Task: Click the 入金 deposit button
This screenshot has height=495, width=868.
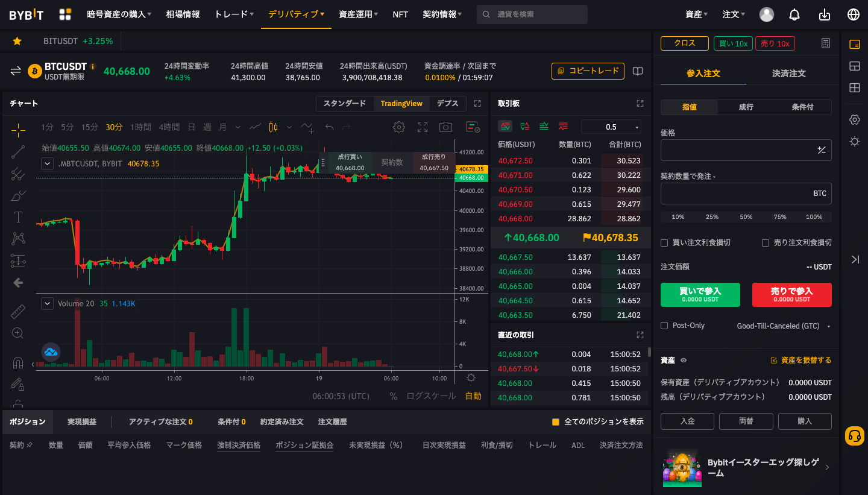Action: [687, 421]
